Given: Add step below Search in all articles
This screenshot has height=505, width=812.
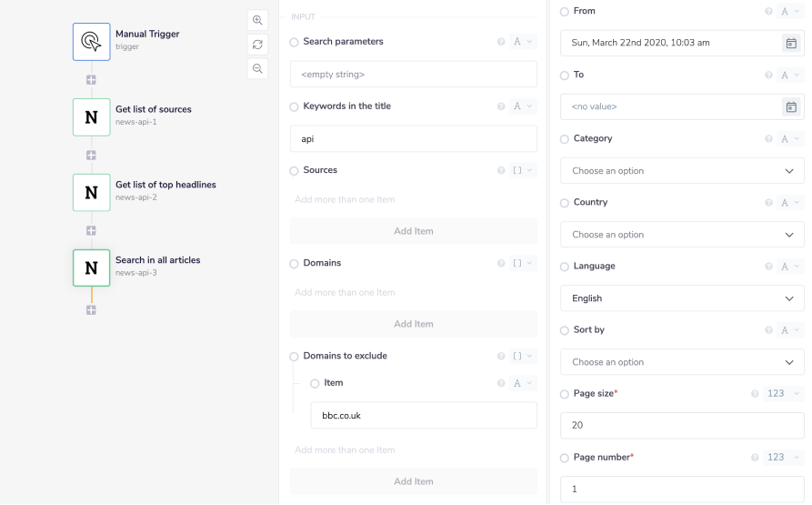Looking at the screenshot, I should (91, 310).
